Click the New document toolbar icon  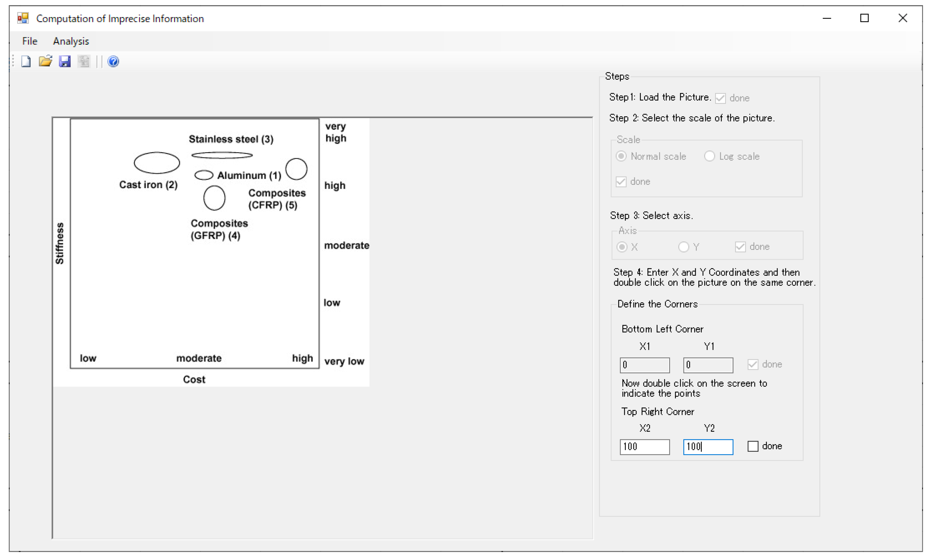(x=26, y=61)
